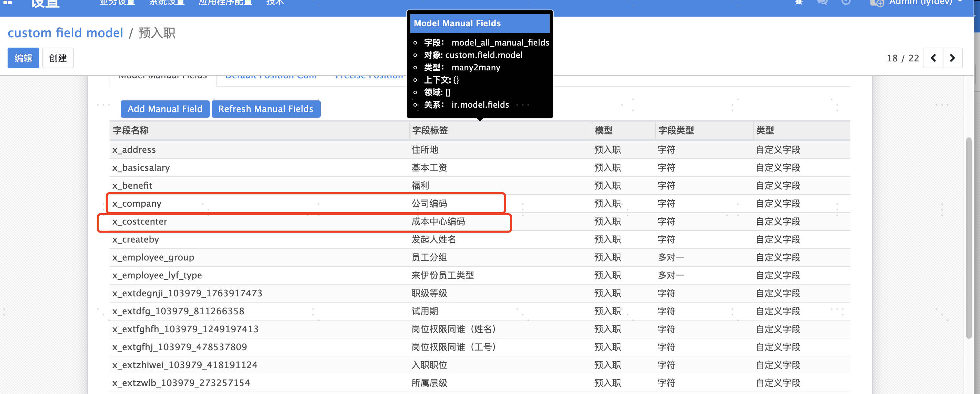This screenshot has width=980, height=394.
Task: Open the debug bug icon menu
Action: tap(799, 2)
